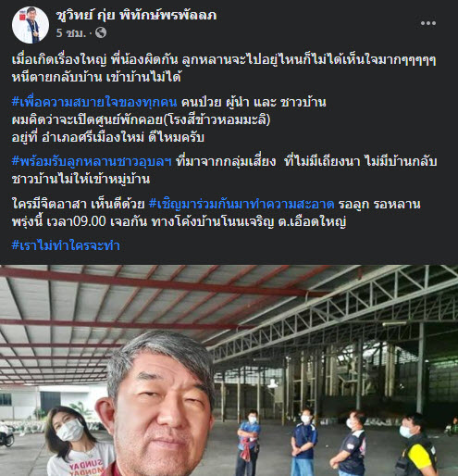Viewport: 458px width, 476px height.
Task: Open the hashtag #เชิญมาร่วมกันมาทำความสะอาด
Action: click(x=241, y=204)
